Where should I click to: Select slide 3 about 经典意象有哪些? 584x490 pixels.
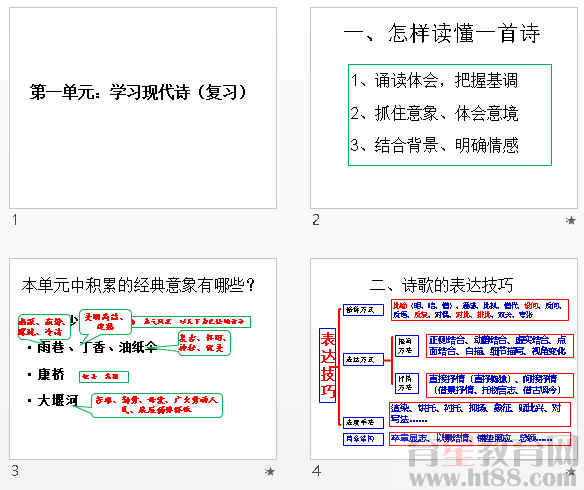click(x=143, y=359)
